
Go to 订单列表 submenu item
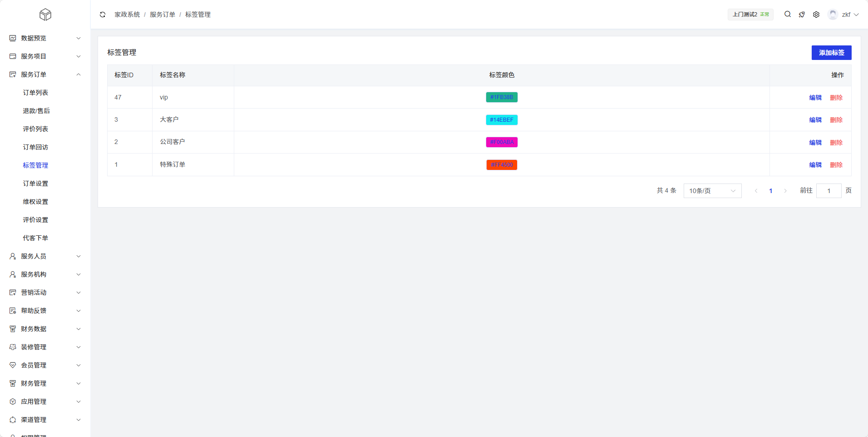pyautogui.click(x=35, y=93)
